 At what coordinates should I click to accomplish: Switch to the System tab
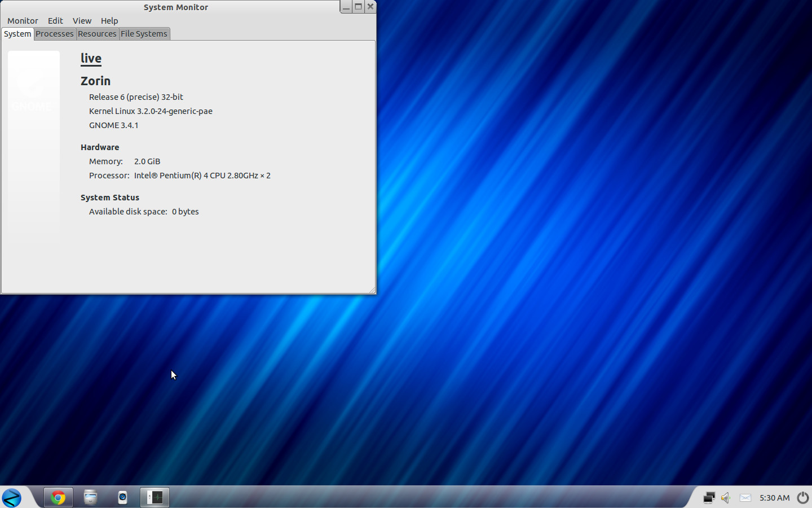click(x=17, y=34)
